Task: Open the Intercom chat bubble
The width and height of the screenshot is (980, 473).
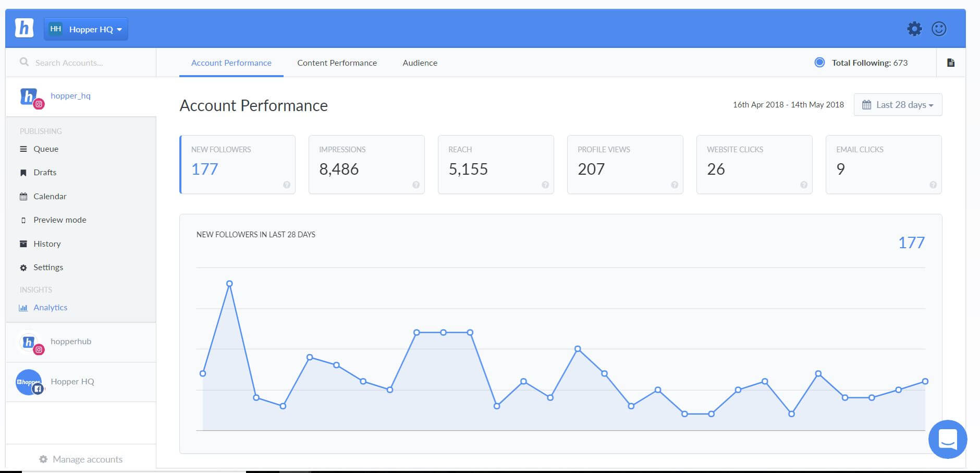Action: click(x=948, y=440)
